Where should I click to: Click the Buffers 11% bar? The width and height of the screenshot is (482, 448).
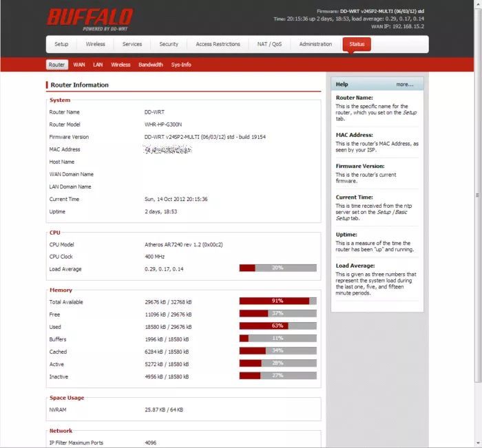[x=278, y=339]
